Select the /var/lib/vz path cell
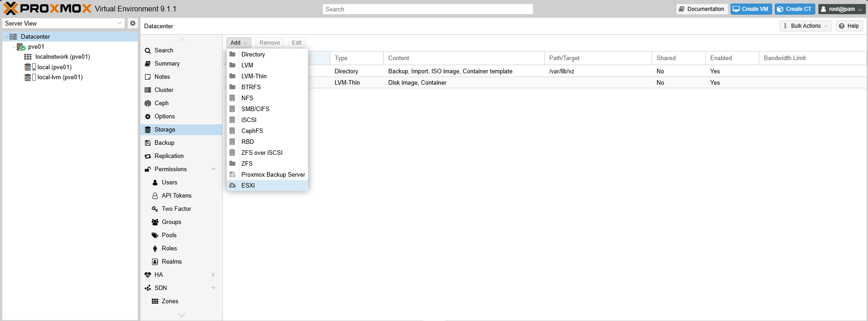The width and height of the screenshot is (868, 321). coord(598,71)
